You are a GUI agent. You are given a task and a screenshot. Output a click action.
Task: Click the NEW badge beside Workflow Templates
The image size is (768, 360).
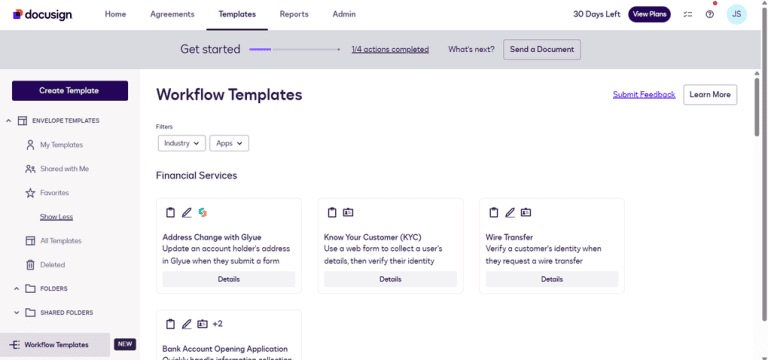[125, 344]
